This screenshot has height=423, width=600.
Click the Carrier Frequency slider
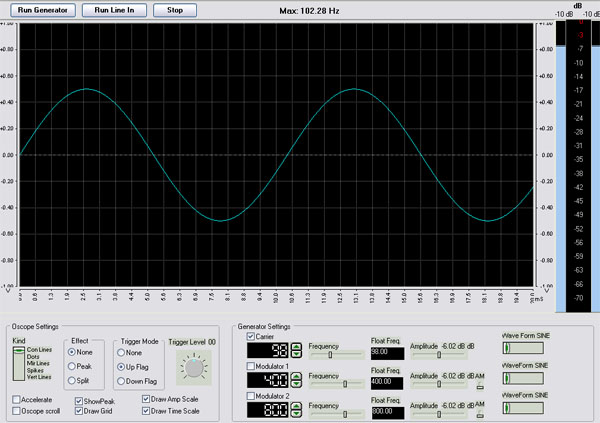click(x=336, y=355)
